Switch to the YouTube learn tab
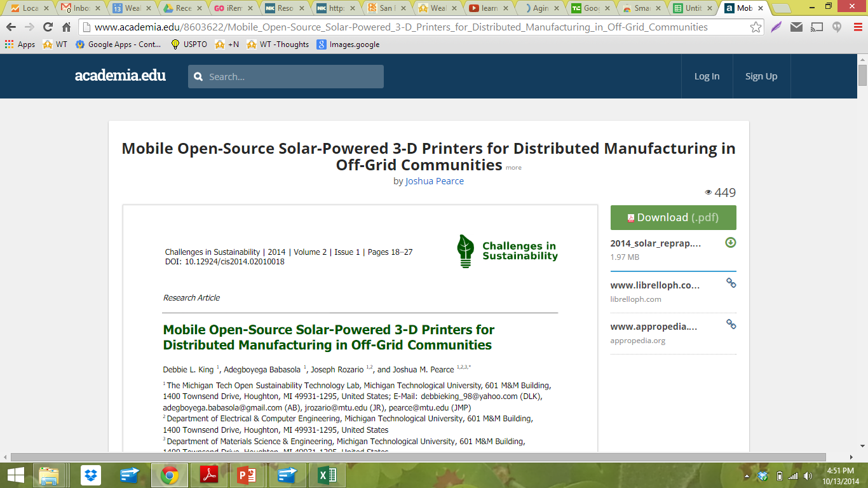The height and width of the screenshot is (488, 868). [x=487, y=8]
